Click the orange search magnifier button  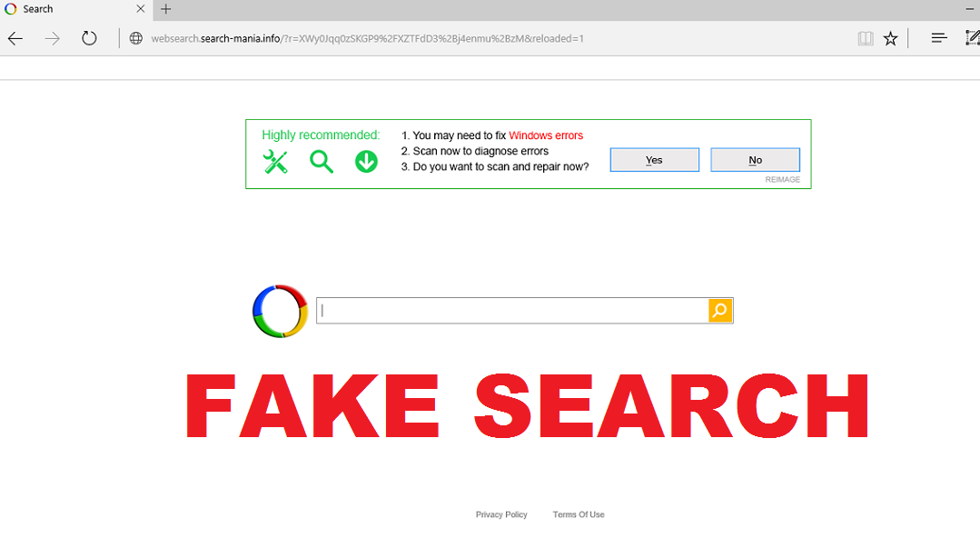point(720,311)
